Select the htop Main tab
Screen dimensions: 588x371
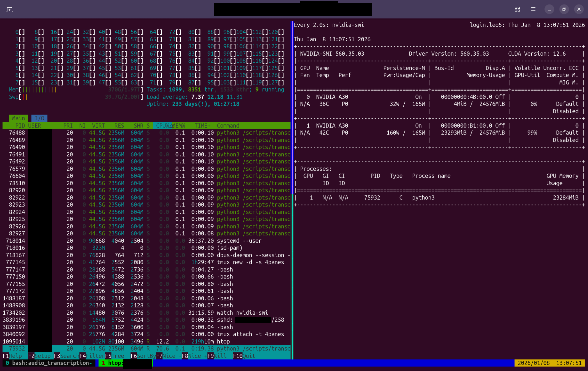click(18, 118)
